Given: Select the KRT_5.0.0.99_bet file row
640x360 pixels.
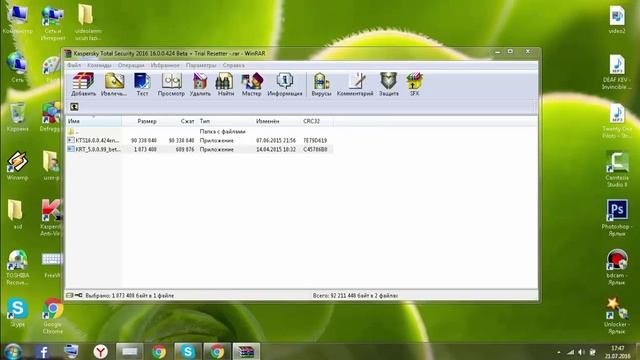Looking at the screenshot, I should coord(200,149).
